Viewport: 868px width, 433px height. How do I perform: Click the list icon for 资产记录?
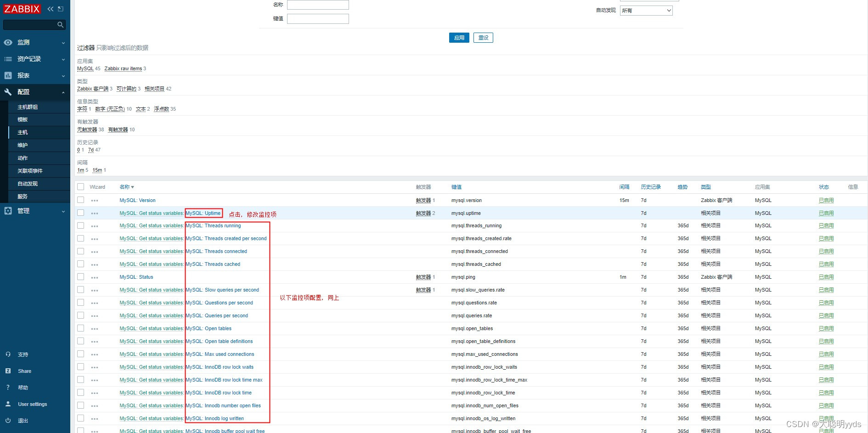click(8, 59)
